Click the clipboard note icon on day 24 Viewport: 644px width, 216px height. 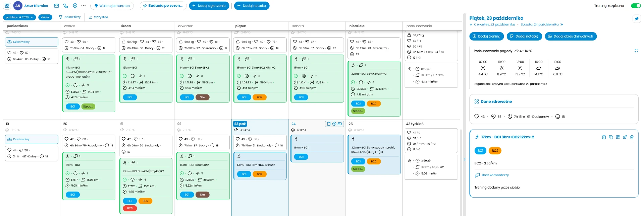329,124
